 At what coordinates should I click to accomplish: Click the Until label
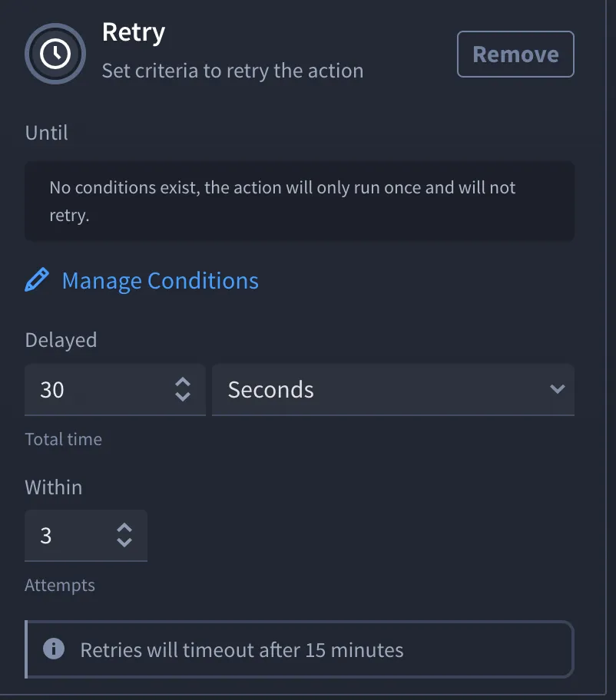[x=46, y=133]
